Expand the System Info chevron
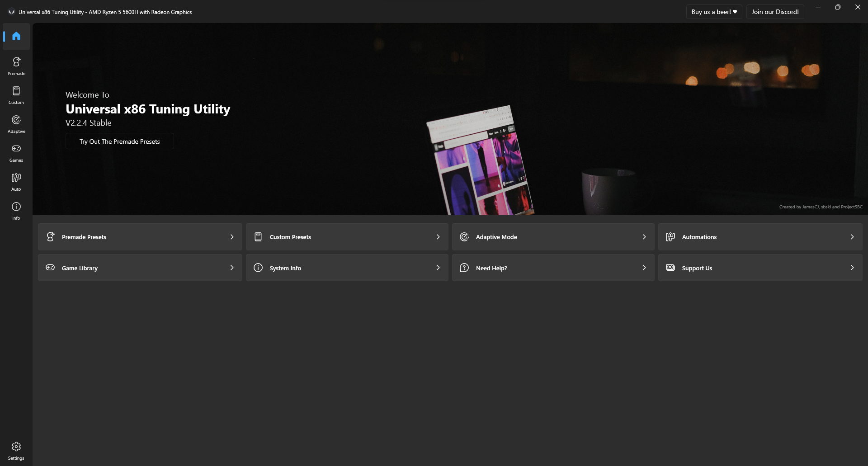Viewport: 868px width, 466px height. click(x=438, y=268)
